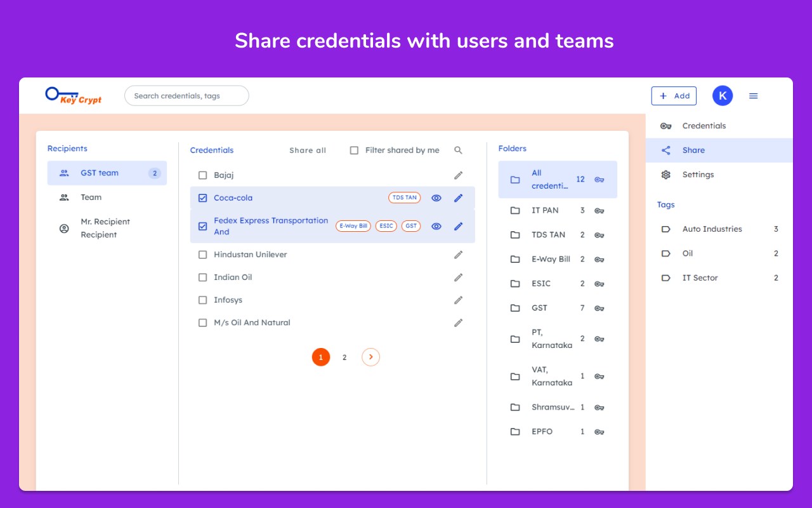
Task: Click key icon for IT PAN folder
Action: click(x=599, y=211)
